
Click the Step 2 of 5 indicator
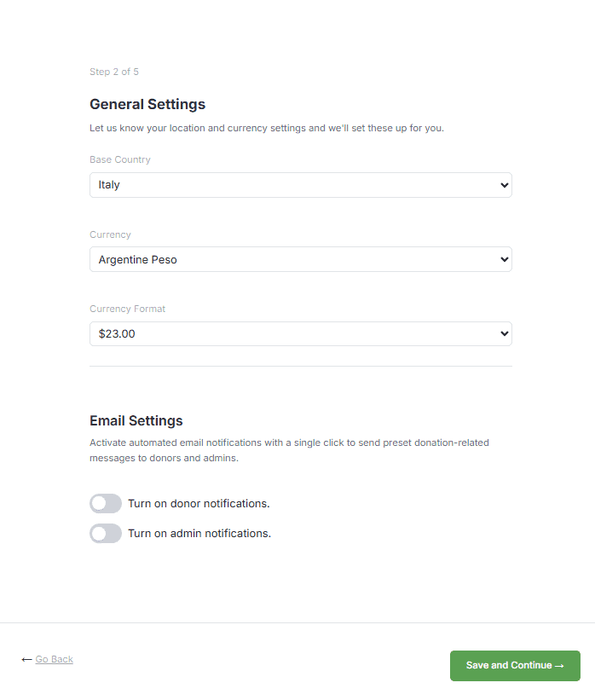(x=114, y=72)
